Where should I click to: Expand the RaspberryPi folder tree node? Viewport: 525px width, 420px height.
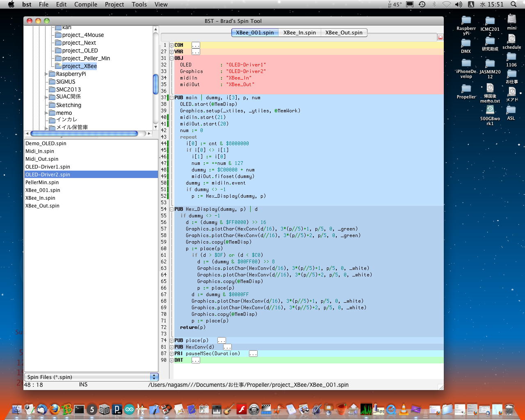46,74
